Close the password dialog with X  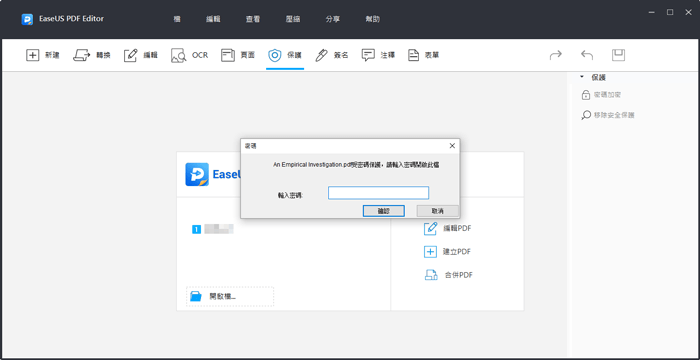[452, 146]
